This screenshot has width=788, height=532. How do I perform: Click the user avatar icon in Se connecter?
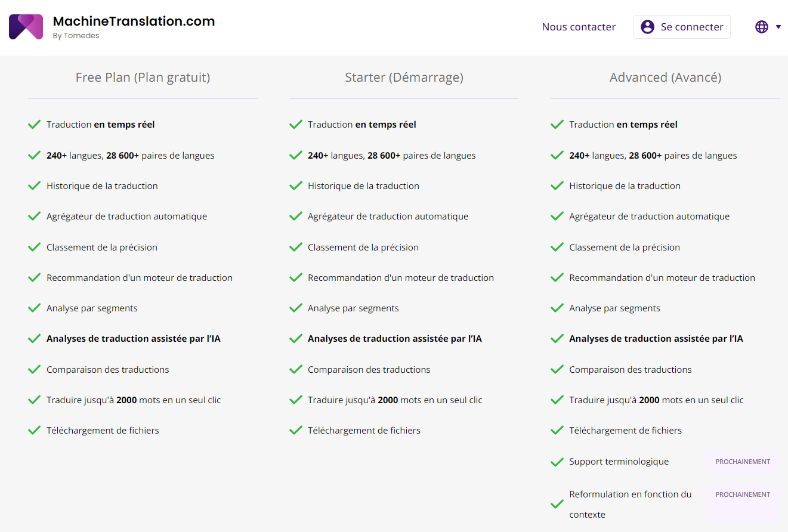[x=647, y=27]
